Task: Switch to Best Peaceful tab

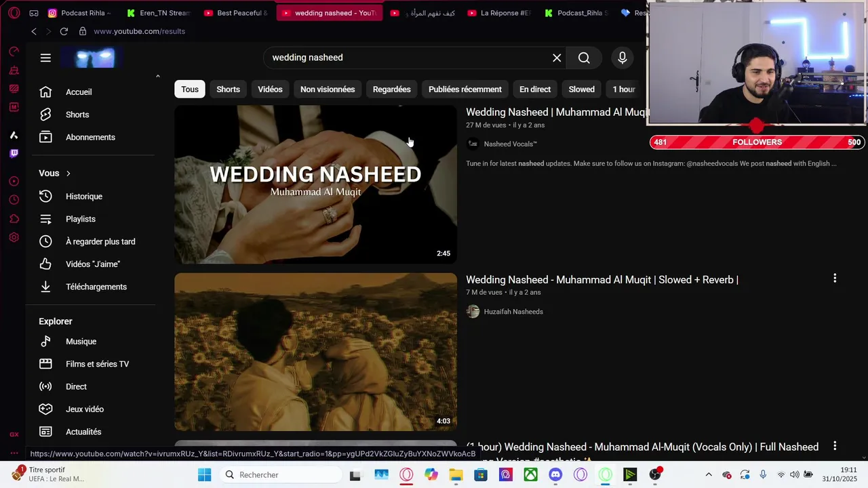Action: (236, 13)
